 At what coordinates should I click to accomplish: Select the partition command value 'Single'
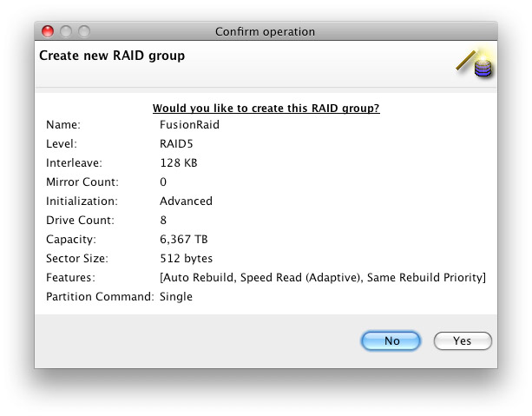coord(176,296)
